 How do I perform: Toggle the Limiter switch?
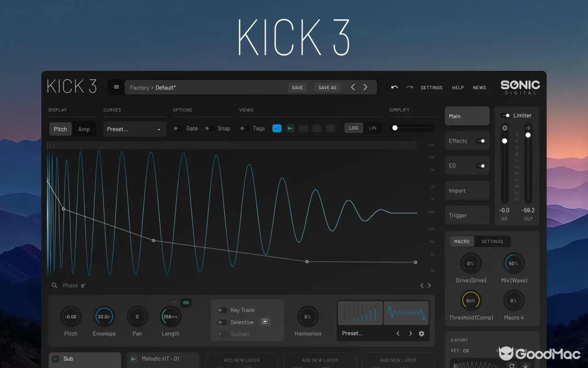[505, 115]
